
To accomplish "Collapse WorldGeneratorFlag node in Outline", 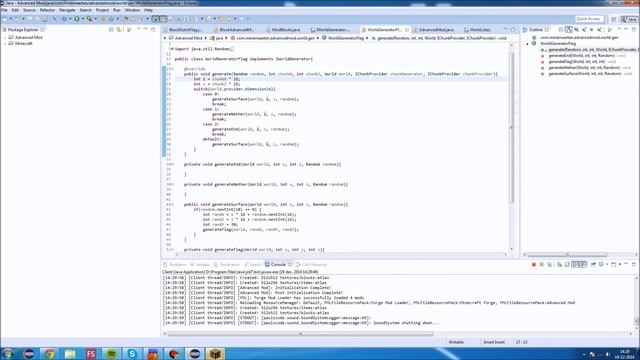I will click(x=527, y=43).
